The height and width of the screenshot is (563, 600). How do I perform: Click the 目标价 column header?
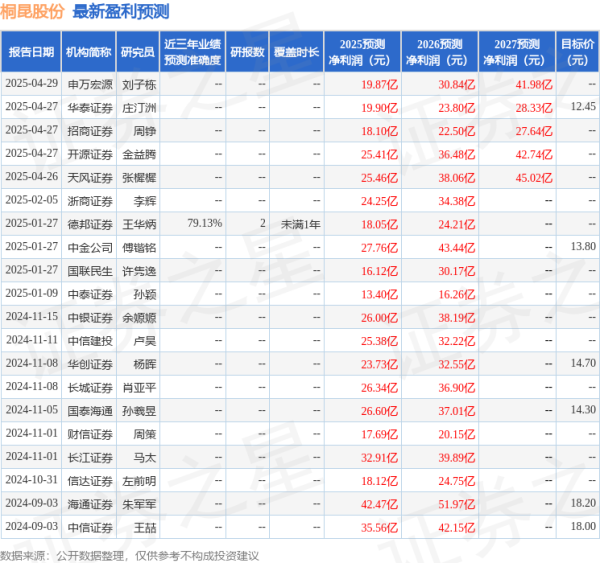[576, 51]
